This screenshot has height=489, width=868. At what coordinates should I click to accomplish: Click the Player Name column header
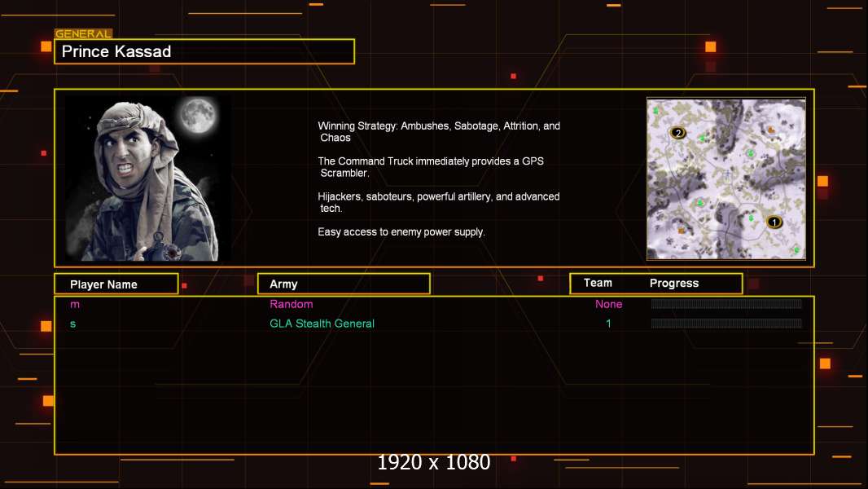(116, 284)
